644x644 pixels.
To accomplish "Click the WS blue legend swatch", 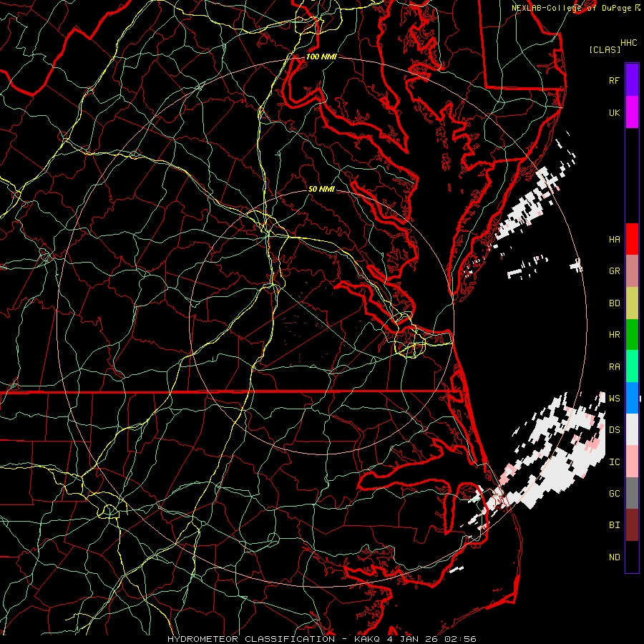I will coord(632,398).
